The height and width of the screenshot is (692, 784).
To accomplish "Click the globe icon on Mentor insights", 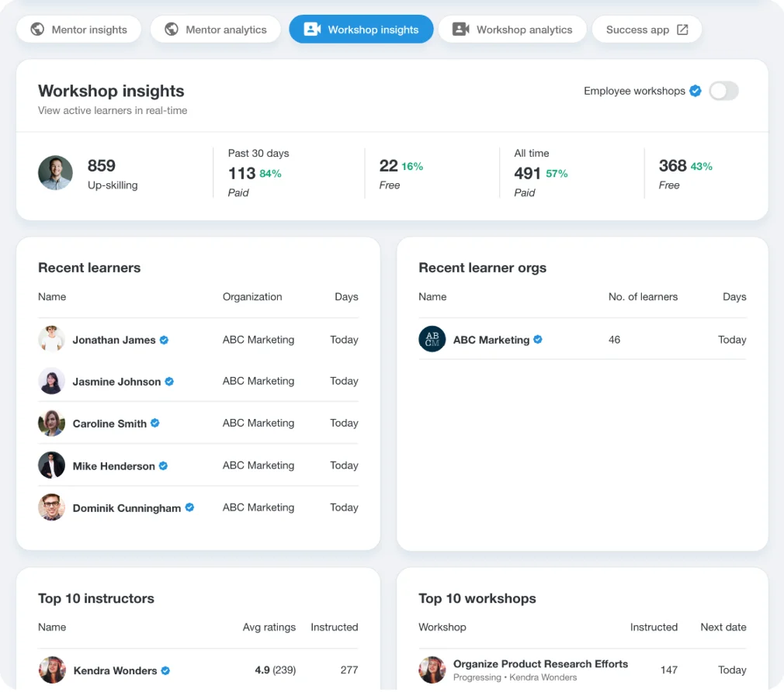I will (x=36, y=29).
